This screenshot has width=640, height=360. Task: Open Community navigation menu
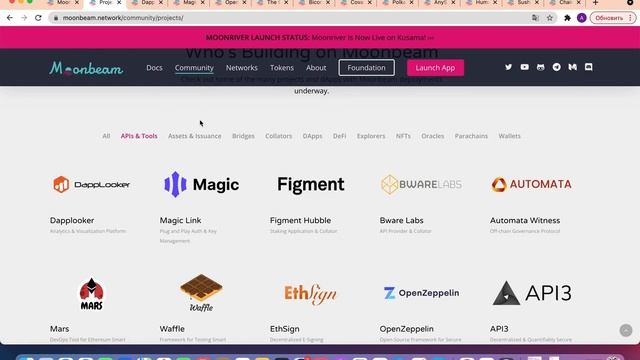click(x=194, y=68)
